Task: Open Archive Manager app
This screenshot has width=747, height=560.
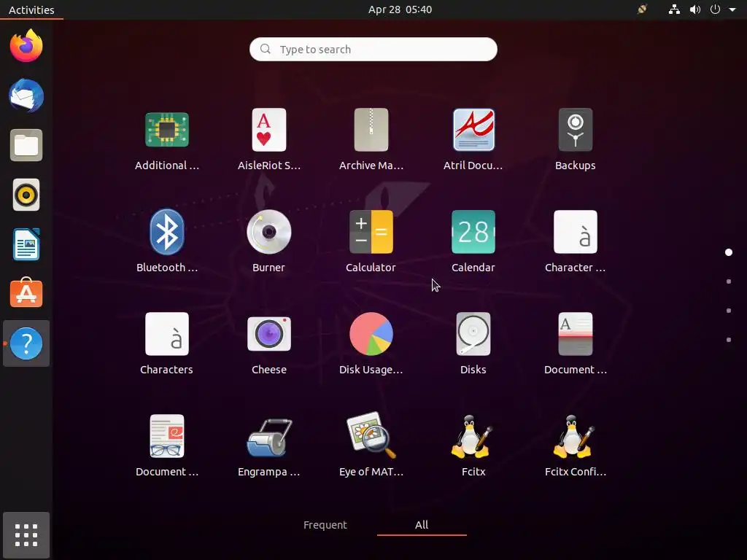Action: (371, 139)
